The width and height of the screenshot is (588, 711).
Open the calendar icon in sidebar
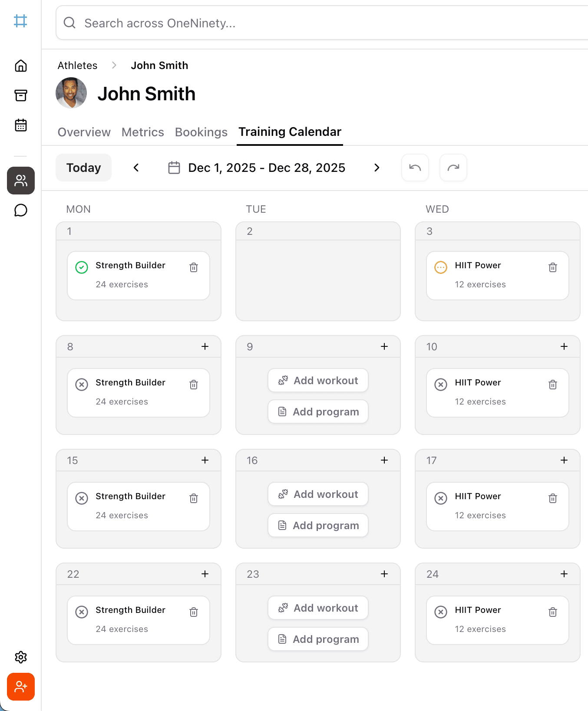coord(21,125)
